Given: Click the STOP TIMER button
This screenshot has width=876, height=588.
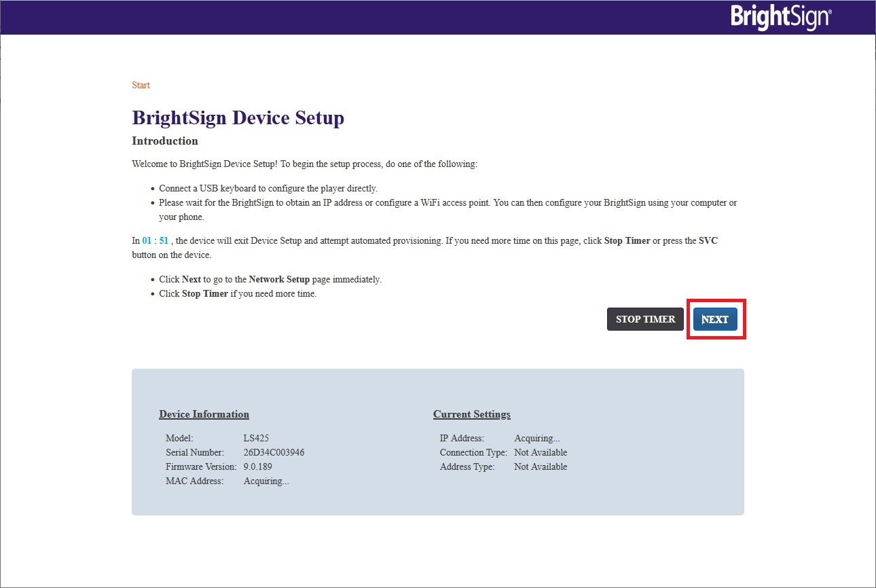Looking at the screenshot, I should point(645,319).
